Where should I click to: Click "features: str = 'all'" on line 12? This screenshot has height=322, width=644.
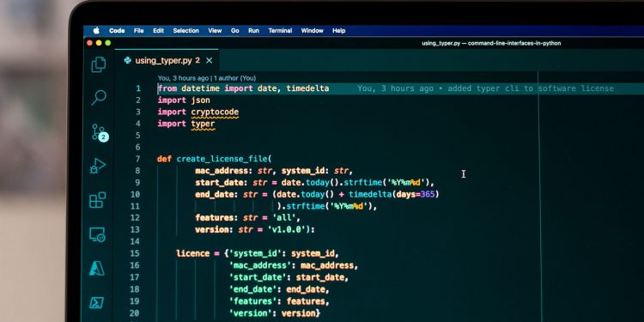247,218
